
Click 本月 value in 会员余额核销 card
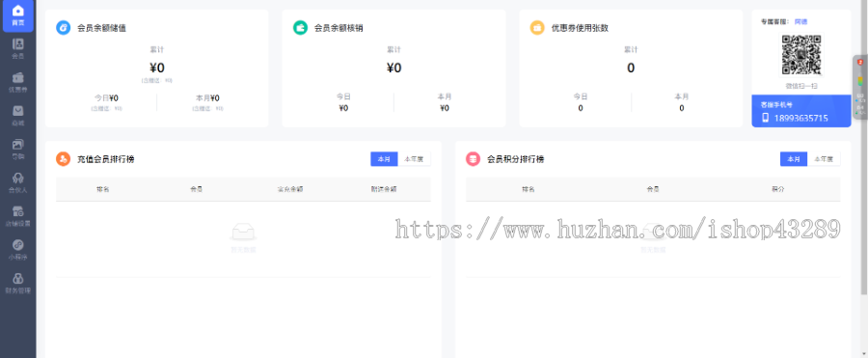[x=445, y=108]
